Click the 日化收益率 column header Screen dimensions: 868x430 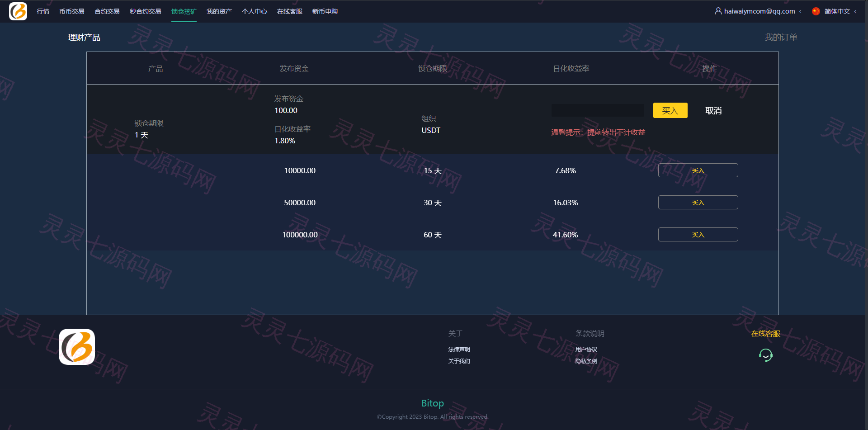pyautogui.click(x=571, y=69)
